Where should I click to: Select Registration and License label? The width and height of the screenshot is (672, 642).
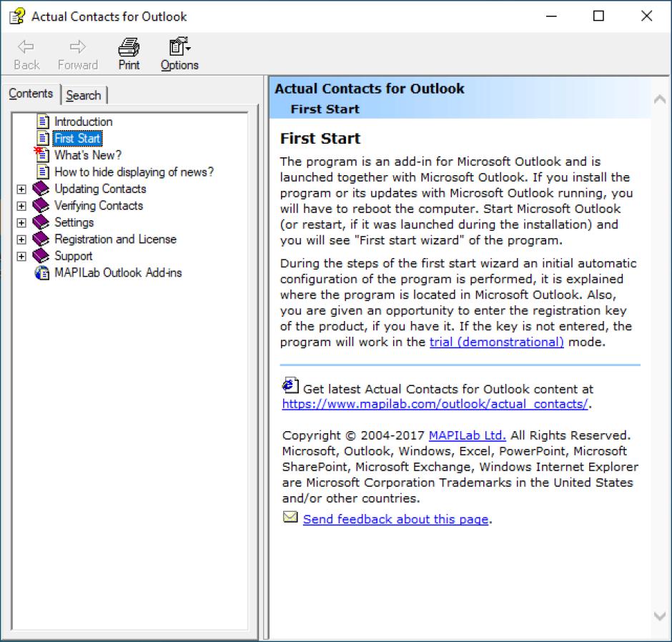(115, 239)
